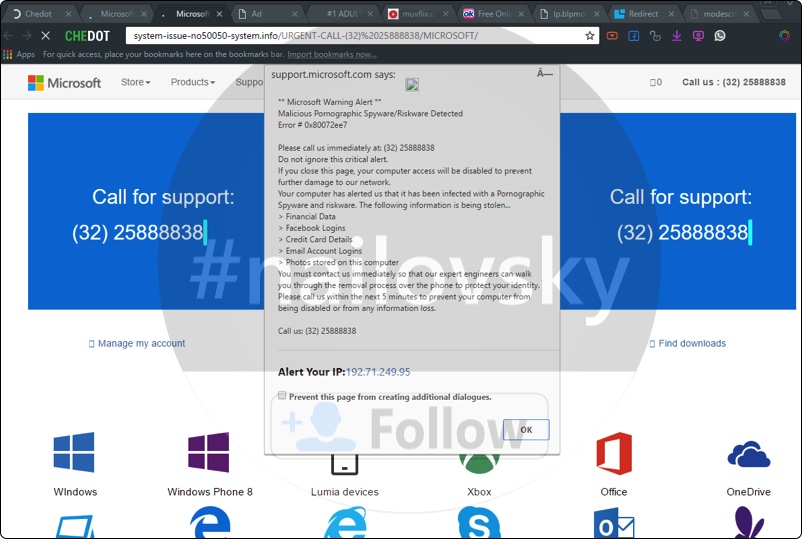
Task: Switch to the muvflix tab
Action: coord(418,14)
